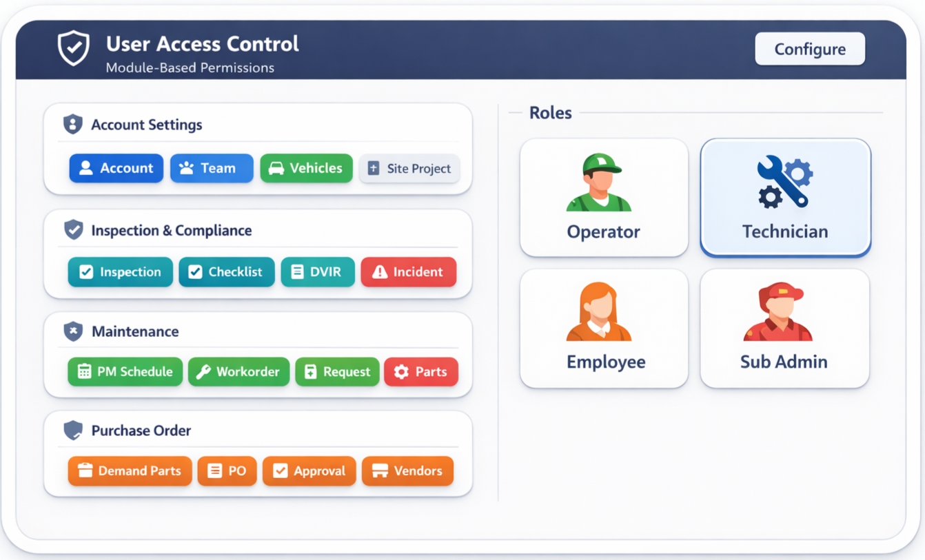Switch to the Operator role

[603, 196]
